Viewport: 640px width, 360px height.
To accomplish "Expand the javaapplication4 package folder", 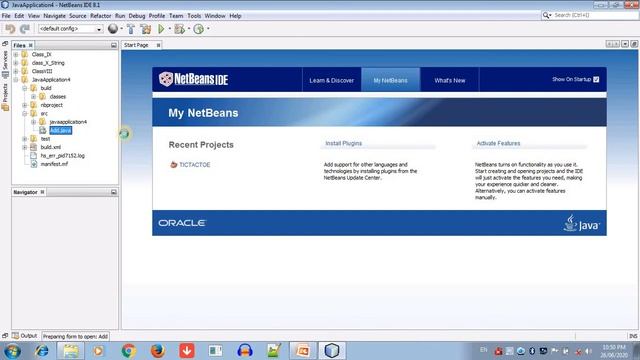I will [x=33, y=122].
